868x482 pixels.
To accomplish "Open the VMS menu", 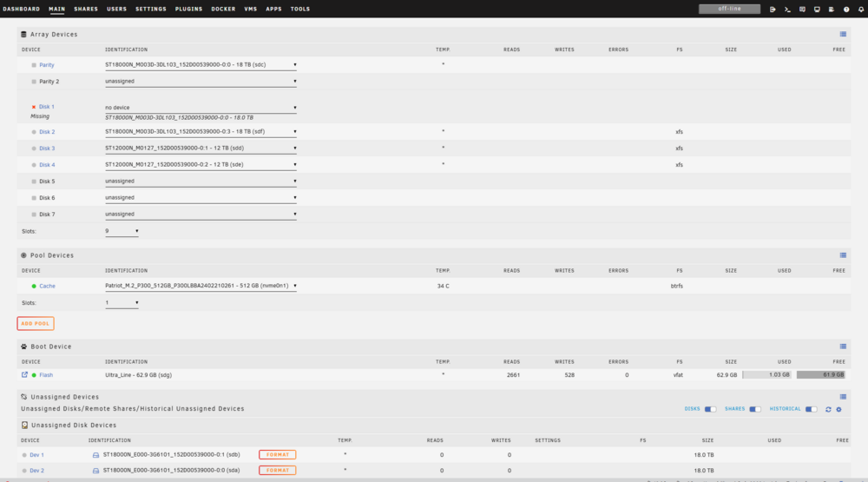I will 251,9.
